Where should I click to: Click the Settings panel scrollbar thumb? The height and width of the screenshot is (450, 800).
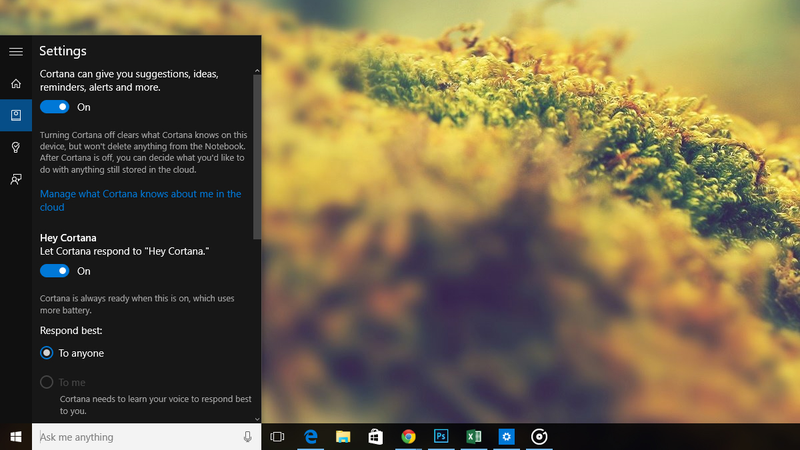(x=257, y=157)
